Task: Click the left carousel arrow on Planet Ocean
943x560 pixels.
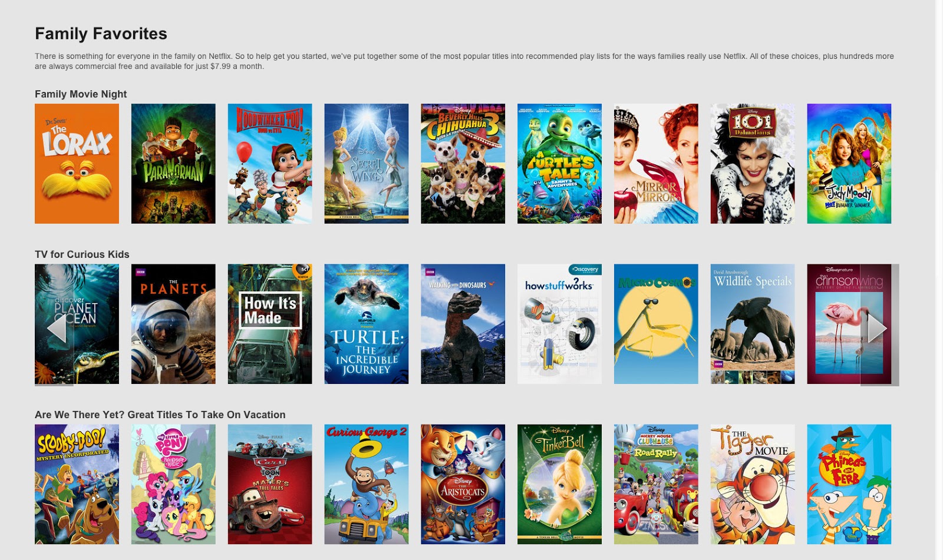Action: 57,328
